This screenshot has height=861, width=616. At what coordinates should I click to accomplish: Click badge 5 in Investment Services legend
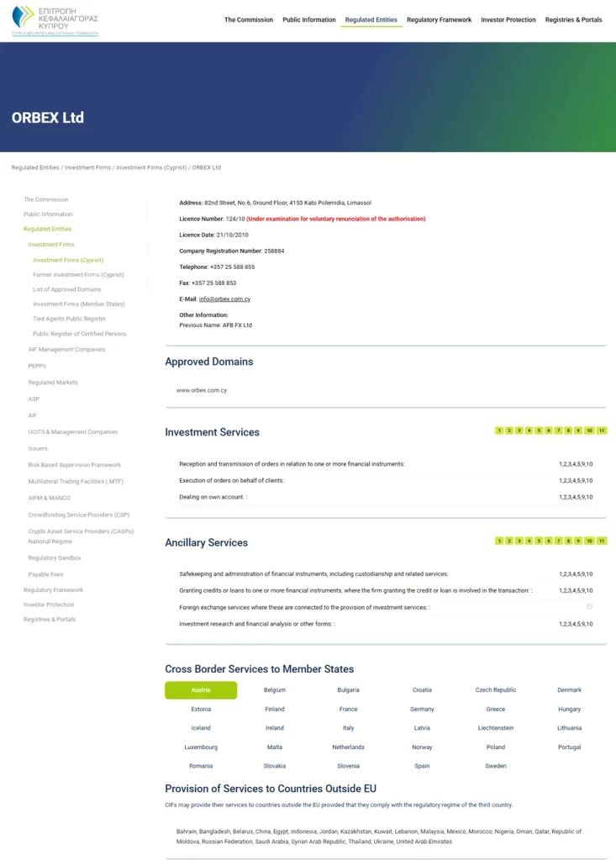(539, 430)
